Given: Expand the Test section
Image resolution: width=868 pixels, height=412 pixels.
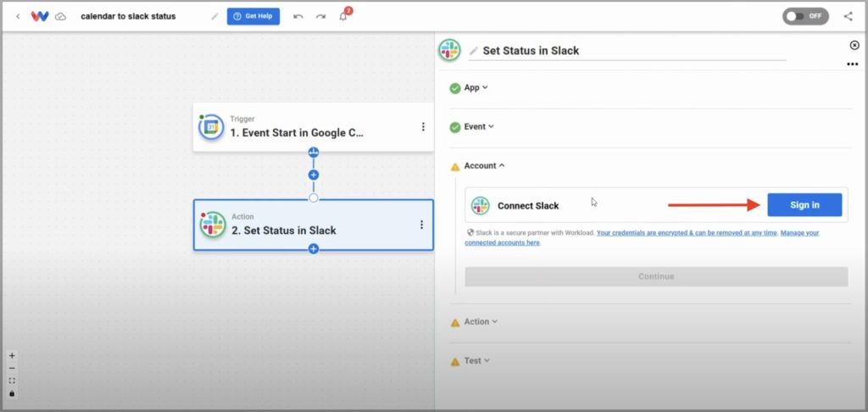Looking at the screenshot, I should pyautogui.click(x=476, y=361).
